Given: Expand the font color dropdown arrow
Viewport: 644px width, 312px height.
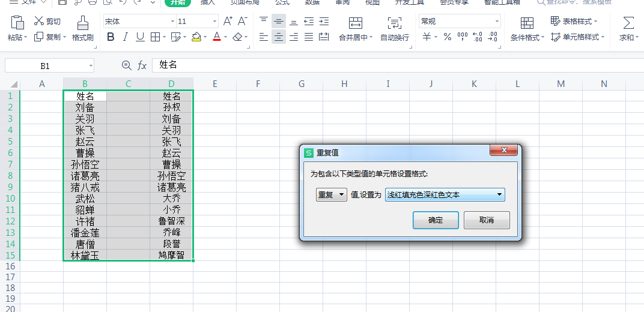Looking at the screenshot, I should 225,38.
